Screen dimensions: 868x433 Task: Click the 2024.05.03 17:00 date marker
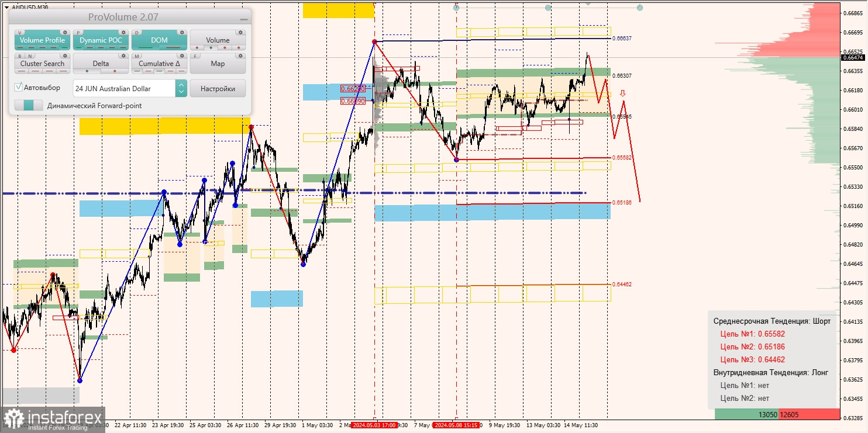[x=374, y=425]
